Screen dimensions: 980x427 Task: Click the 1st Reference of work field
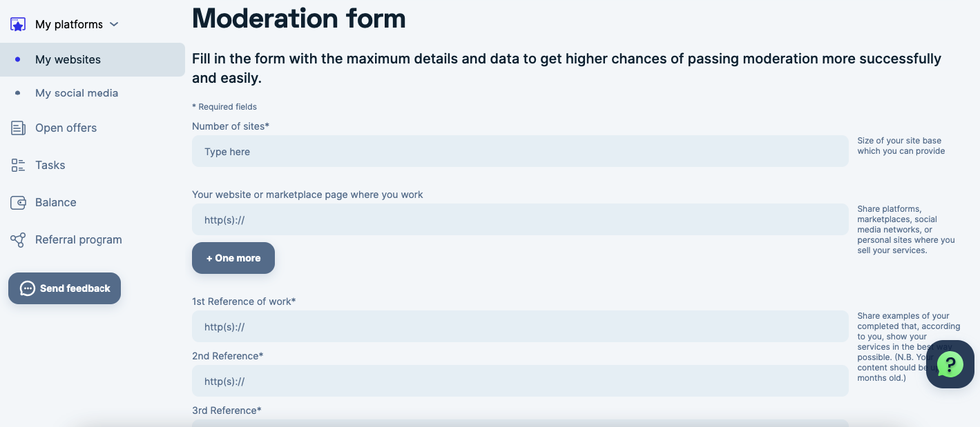pyautogui.click(x=519, y=326)
